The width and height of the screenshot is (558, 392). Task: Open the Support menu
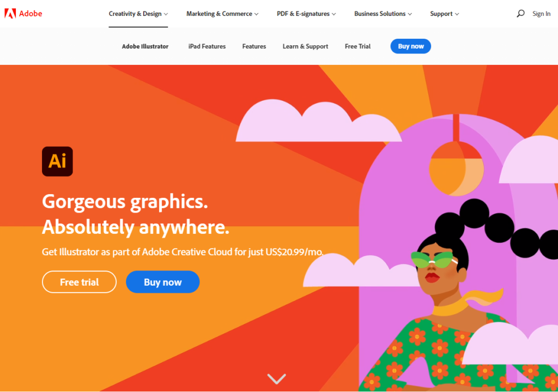point(445,14)
